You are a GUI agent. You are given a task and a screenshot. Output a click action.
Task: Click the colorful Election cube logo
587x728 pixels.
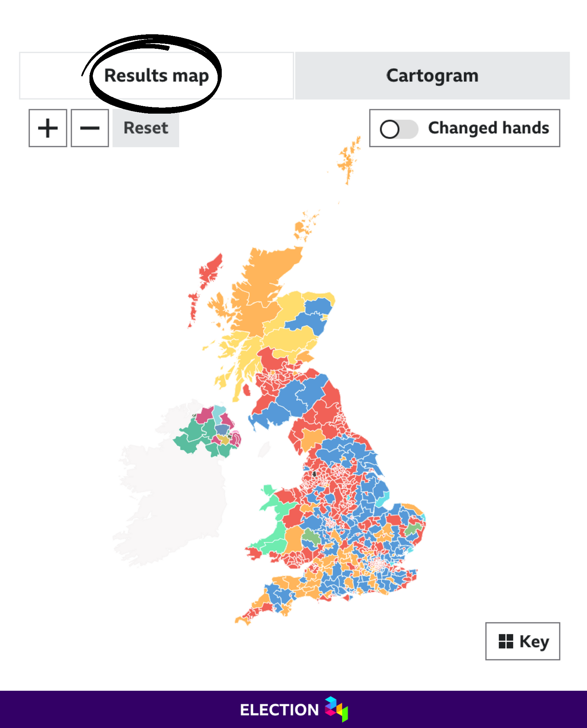tap(336, 709)
